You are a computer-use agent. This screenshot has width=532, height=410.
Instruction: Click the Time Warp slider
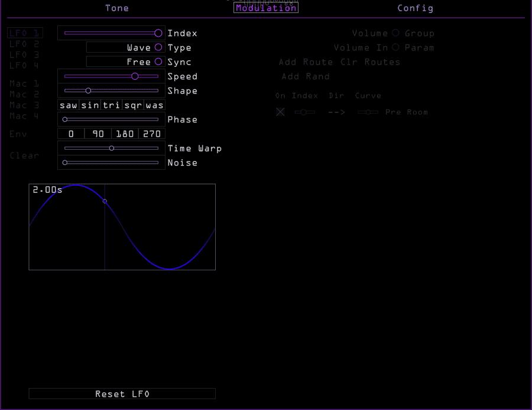[x=111, y=148]
